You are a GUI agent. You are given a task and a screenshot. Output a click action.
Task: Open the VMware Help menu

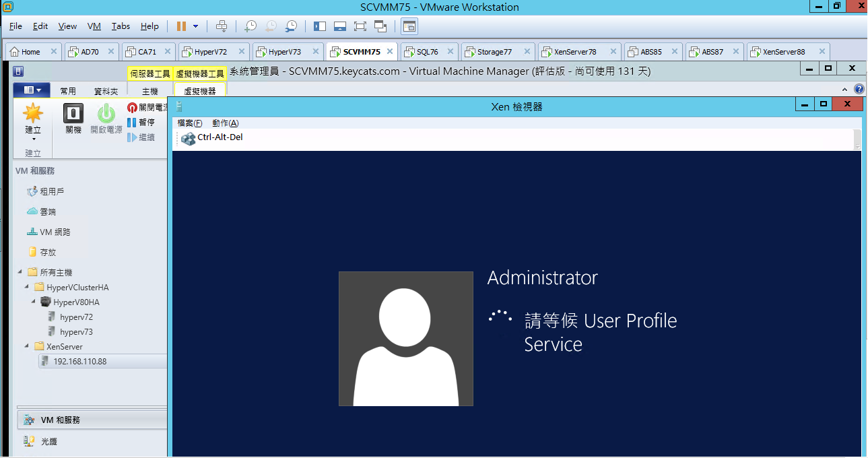[149, 26]
